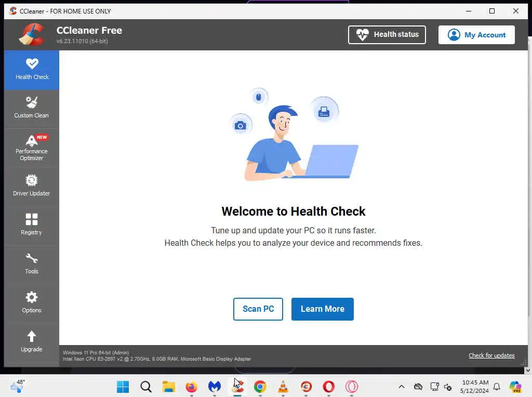This screenshot has width=532, height=397.
Task: Open the Upgrade section
Action: pyautogui.click(x=32, y=343)
